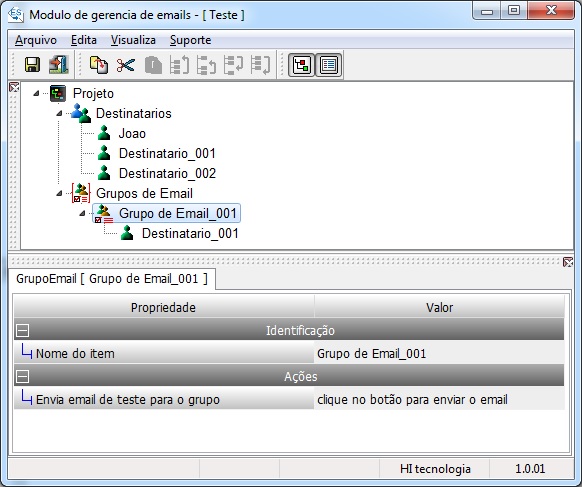Image resolution: width=582 pixels, height=487 pixels.
Task: Click 'clique no botão para enviar o email'
Action: 412,400
